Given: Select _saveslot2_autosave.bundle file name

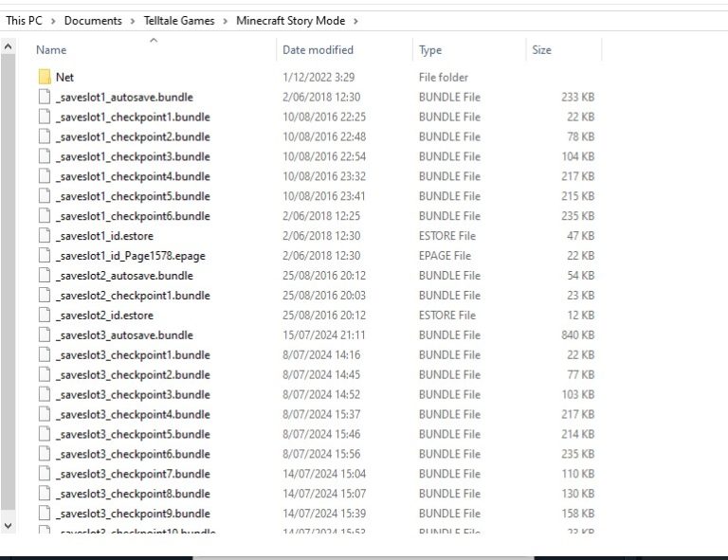Looking at the screenshot, I should pos(124,276).
